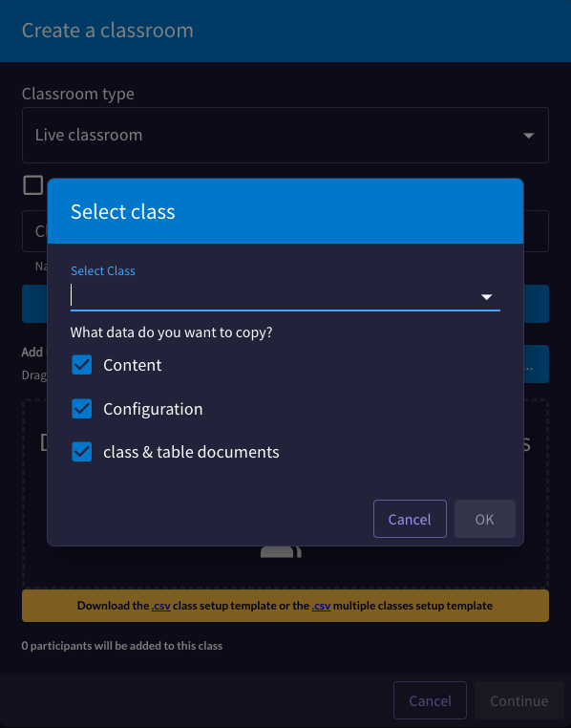
Task: Click the Select class dialog title bar
Action: 285,211
